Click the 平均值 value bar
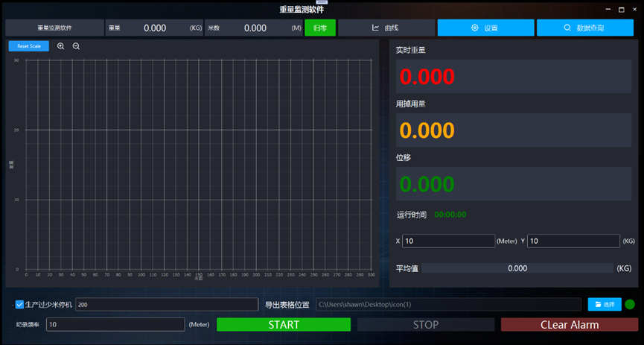This screenshot has width=644, height=345. tap(517, 268)
